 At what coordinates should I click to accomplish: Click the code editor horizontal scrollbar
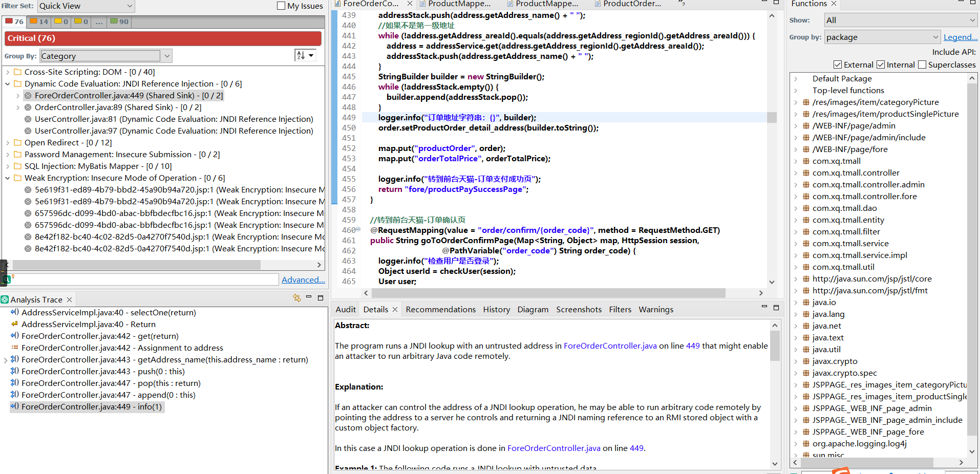tap(548, 293)
